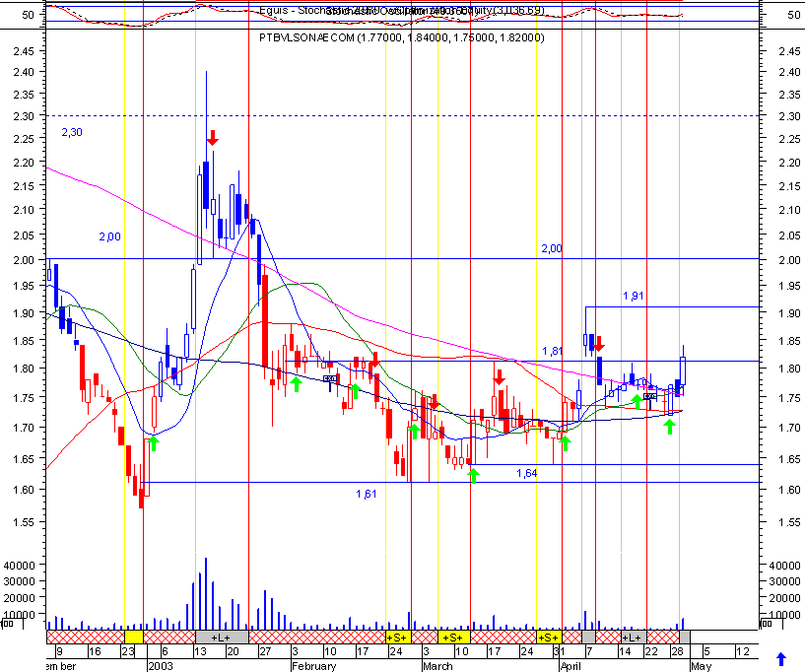Click the green arrow below the mid-April candles at 1.75

pyautogui.click(x=637, y=401)
